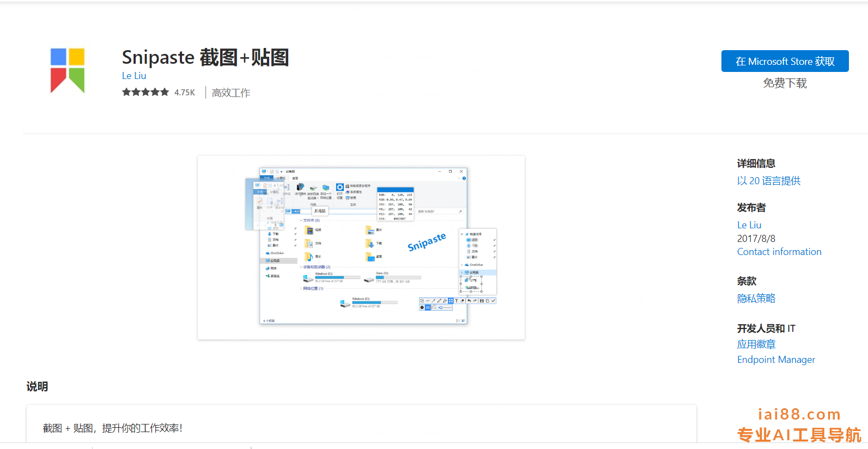Screen dimensions: 868x449
Task: Open the Le Liu developer link under the title
Action: click(134, 76)
